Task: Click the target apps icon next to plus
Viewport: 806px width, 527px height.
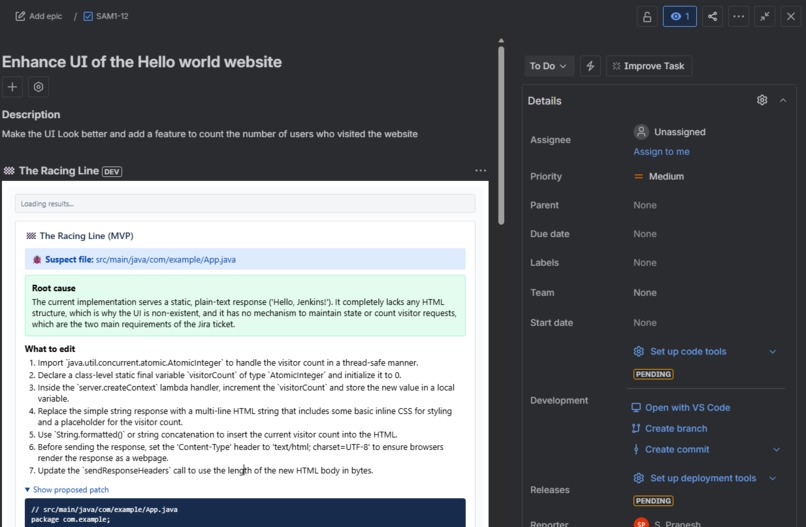Action: 39,87
